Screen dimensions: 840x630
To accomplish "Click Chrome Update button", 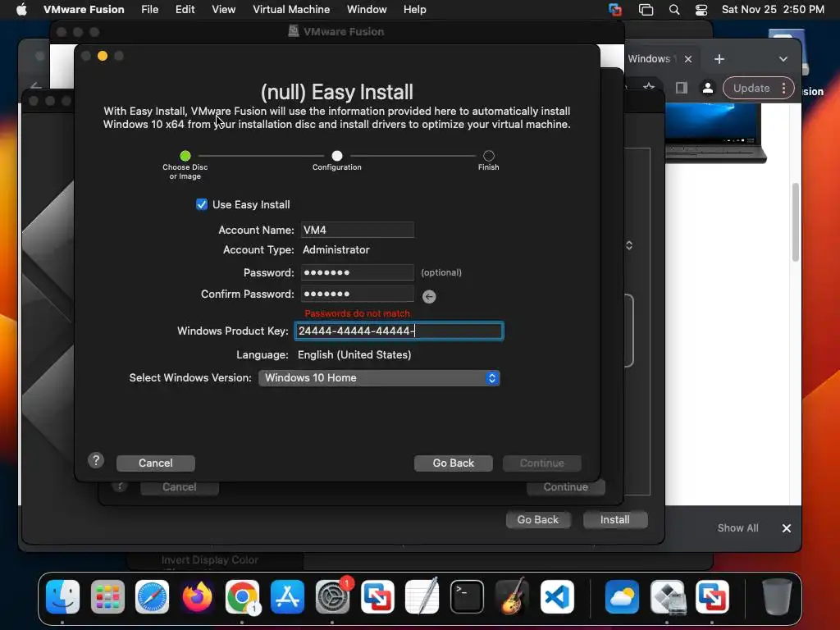I will tap(751, 88).
